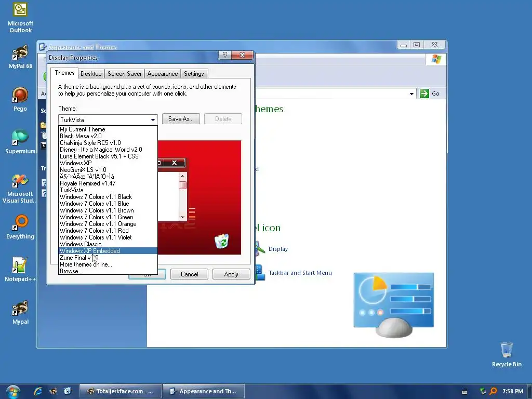The height and width of the screenshot is (399, 532).
Task: Click the orange magnifier tray icon
Action: pyautogui.click(x=494, y=391)
